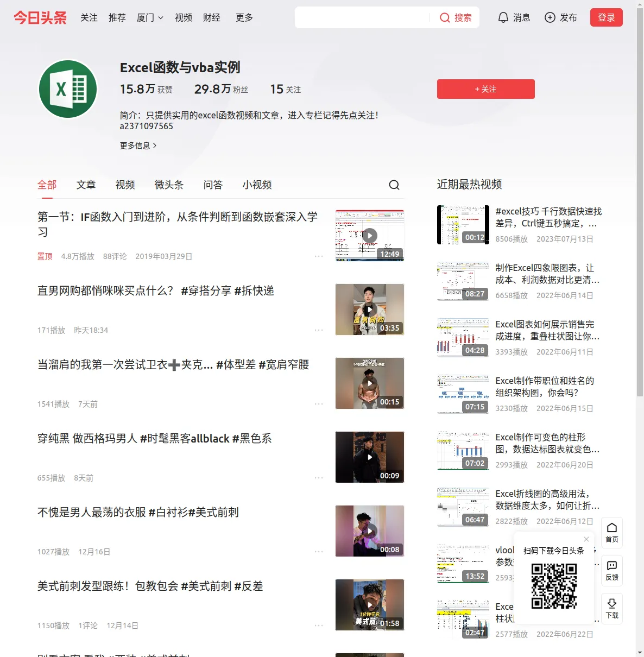Image resolution: width=644 pixels, height=657 pixels.
Task: Expand 更多信息 profile details
Action: pos(138,146)
